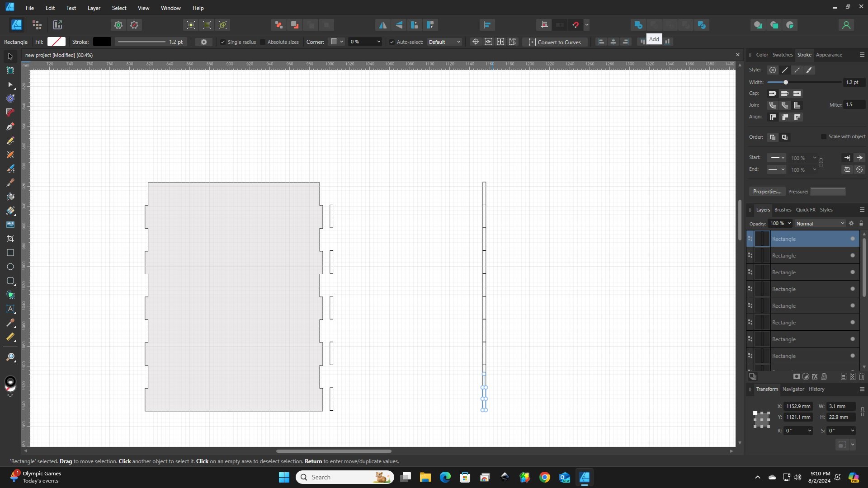Enable Scale with object checkbox
The height and width of the screenshot is (488, 868).
[824, 136]
